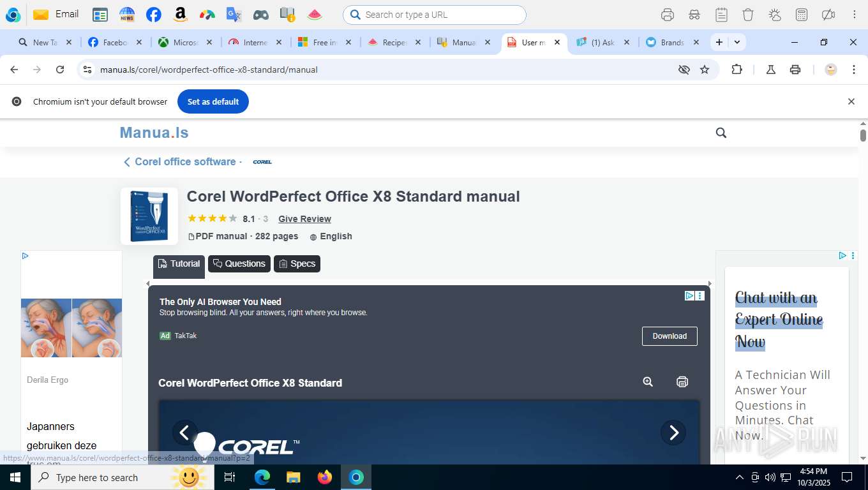Click the Facebook shortcut icon in toolbar
The image size is (868, 490).
click(153, 15)
